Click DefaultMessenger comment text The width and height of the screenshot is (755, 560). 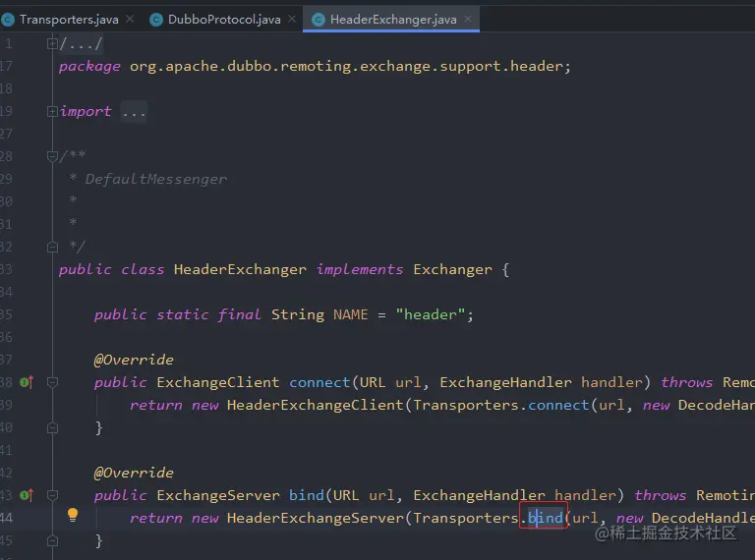(x=155, y=180)
